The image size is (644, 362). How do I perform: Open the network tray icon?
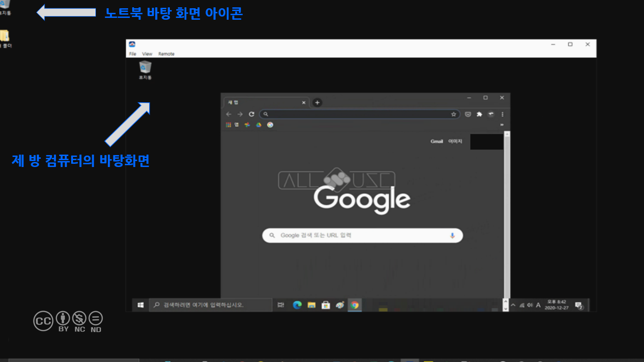(522, 305)
